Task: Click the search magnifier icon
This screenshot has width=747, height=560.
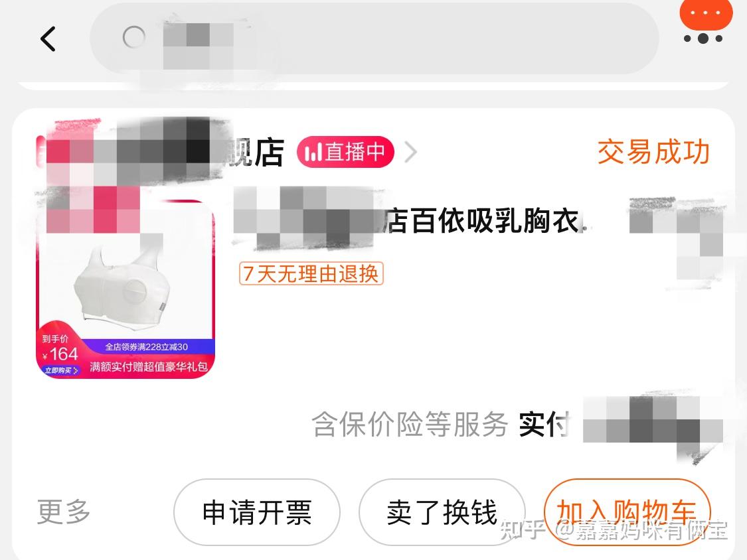Action: 134,37
